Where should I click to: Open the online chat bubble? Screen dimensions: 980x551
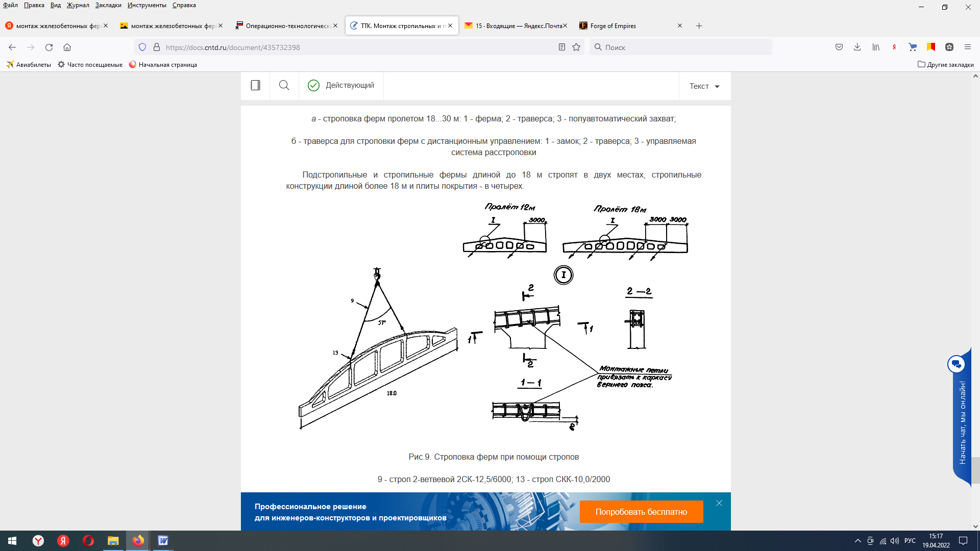[x=956, y=364]
